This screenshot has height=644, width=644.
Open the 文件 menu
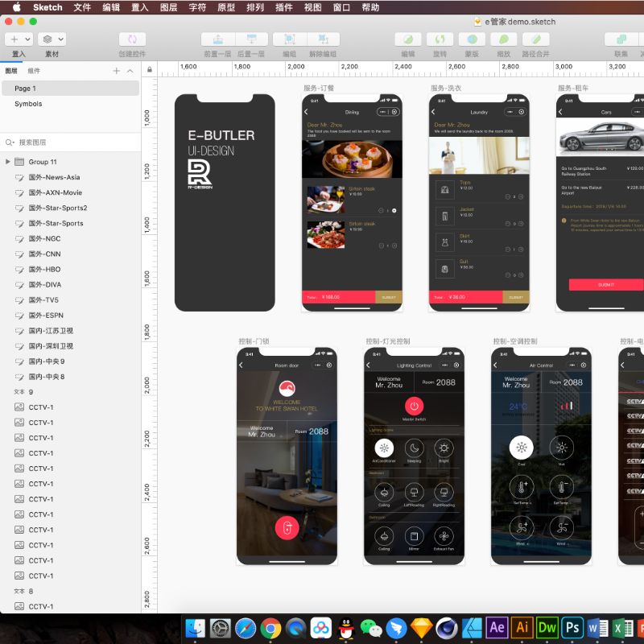pos(82,7)
